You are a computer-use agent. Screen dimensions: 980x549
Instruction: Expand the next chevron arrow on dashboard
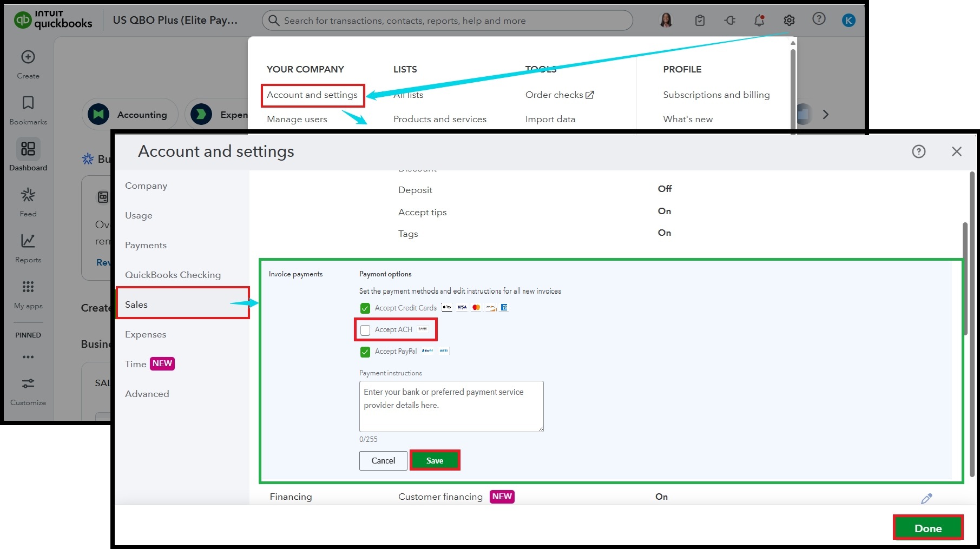tap(825, 115)
